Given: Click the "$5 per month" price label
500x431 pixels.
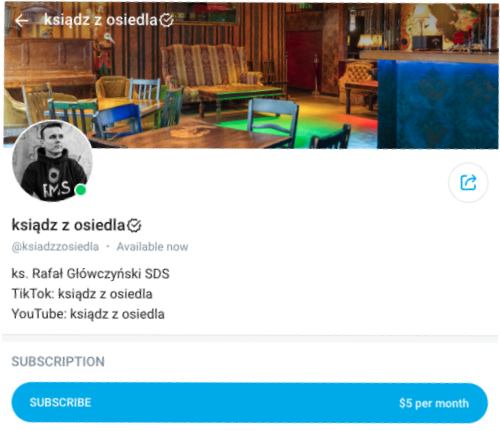Looking at the screenshot, I should [434, 403].
